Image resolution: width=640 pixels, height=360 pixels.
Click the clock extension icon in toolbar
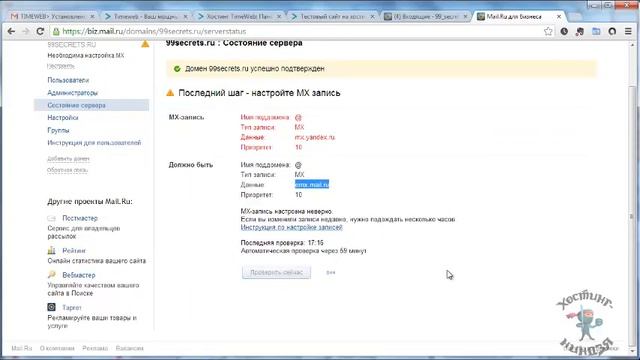[564, 31]
